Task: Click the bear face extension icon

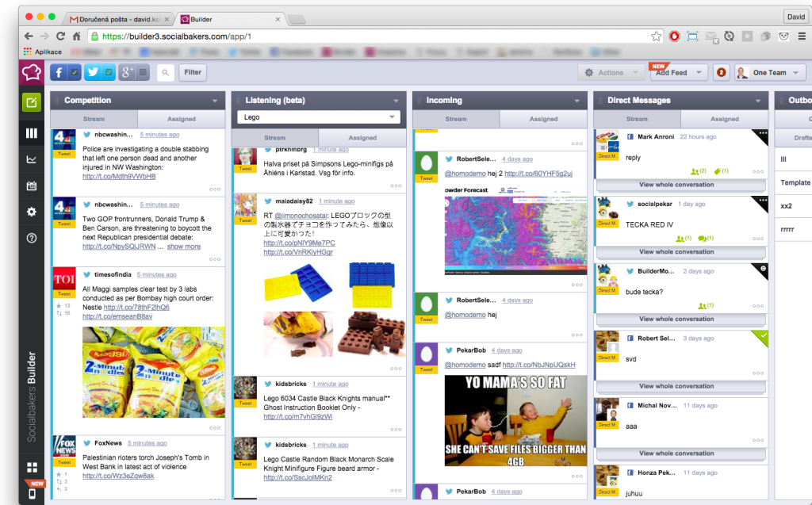Action: [x=783, y=36]
